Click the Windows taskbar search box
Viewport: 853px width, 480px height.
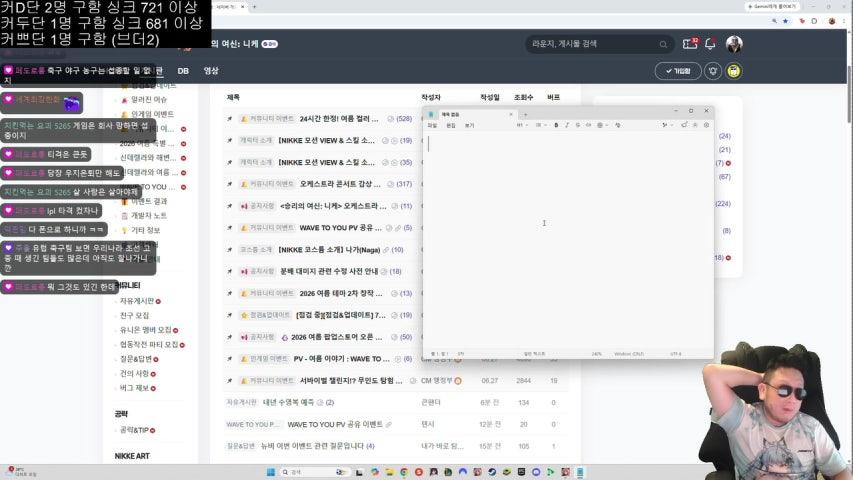tap(314, 472)
